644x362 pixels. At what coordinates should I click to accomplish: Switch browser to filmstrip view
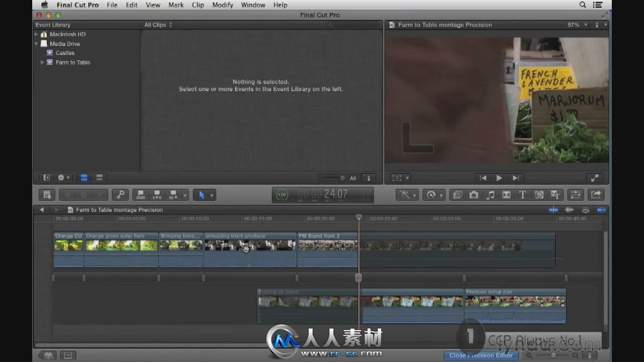pyautogui.click(x=84, y=177)
